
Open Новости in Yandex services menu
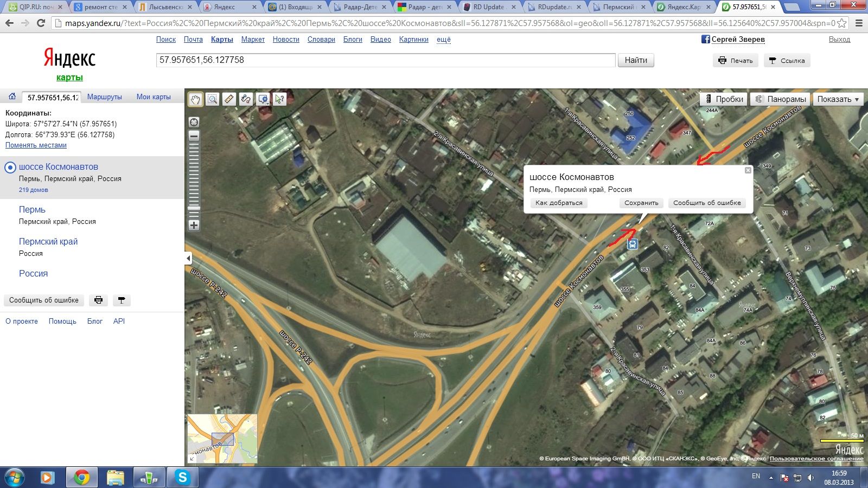(x=286, y=40)
